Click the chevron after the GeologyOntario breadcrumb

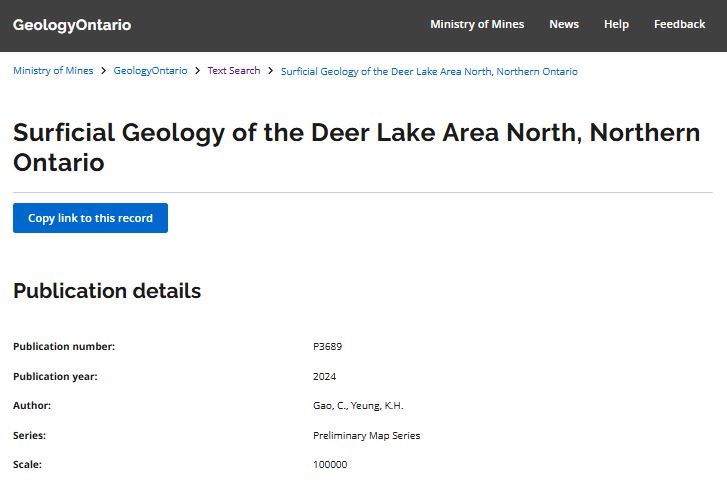click(197, 71)
